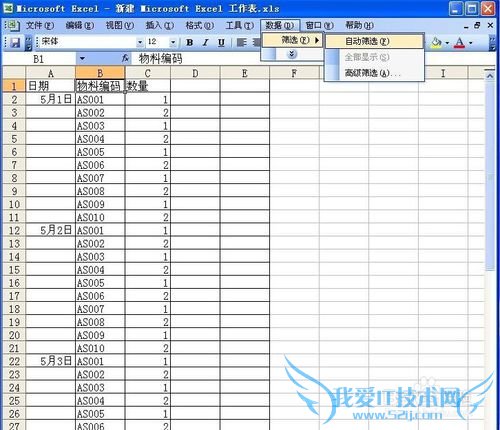Viewport: 500px width, 430px height.
Task: Expand toolbar options at right end of toolbar
Action: click(492, 43)
